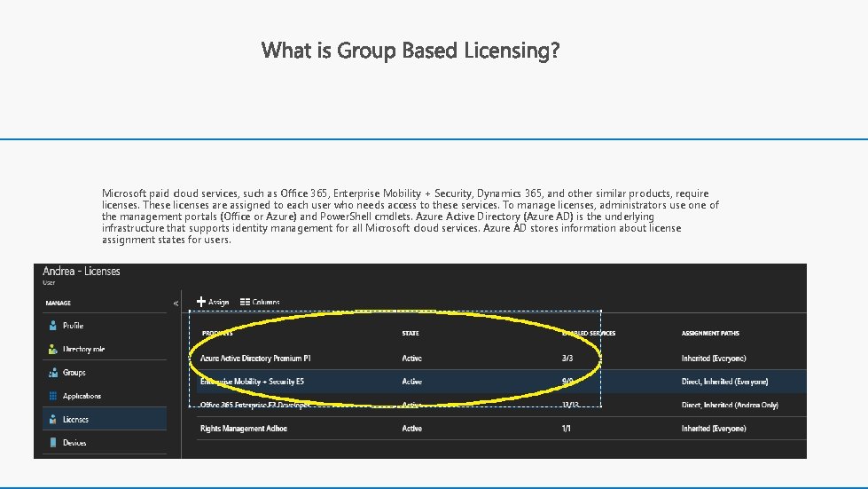
Task: Click the Columns button
Action: coord(260,302)
